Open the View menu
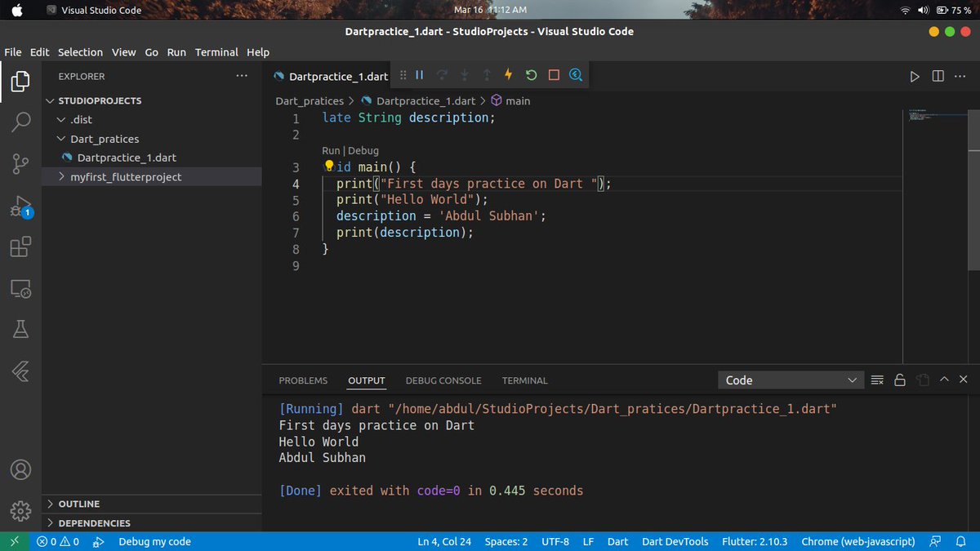 tap(124, 52)
